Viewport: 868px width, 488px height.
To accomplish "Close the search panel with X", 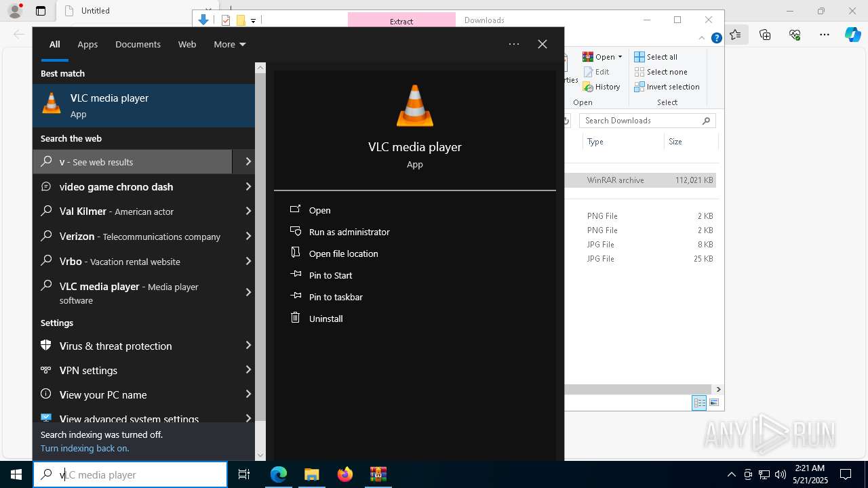I will click(x=542, y=44).
